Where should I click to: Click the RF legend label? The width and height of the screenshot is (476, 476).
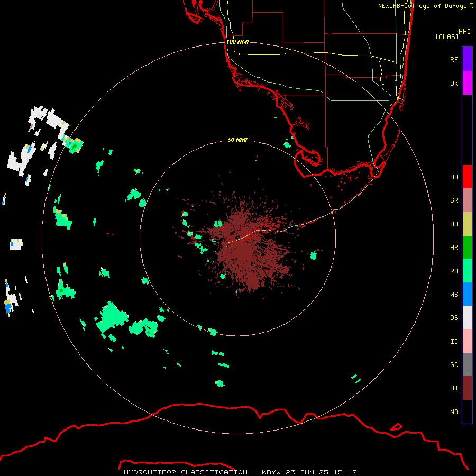[x=454, y=59]
